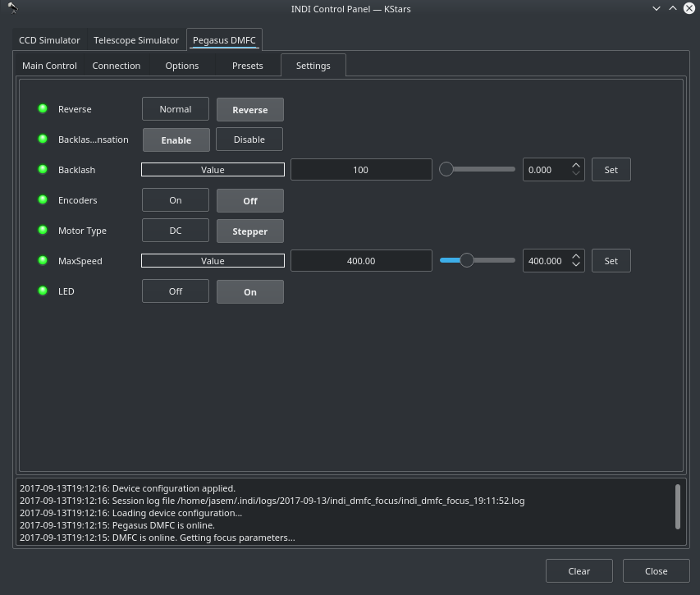Screen dimensions: 700x595
Task: Click the MaxSpeed slider handle
Action: 466,260
